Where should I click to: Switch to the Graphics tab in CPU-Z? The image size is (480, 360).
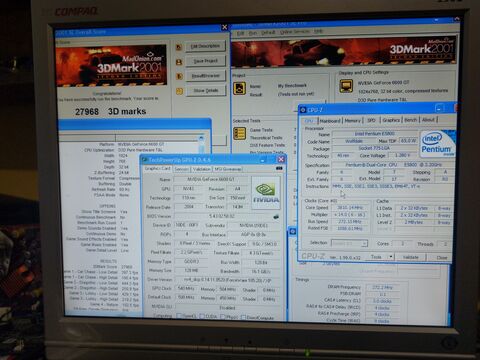[x=391, y=120]
